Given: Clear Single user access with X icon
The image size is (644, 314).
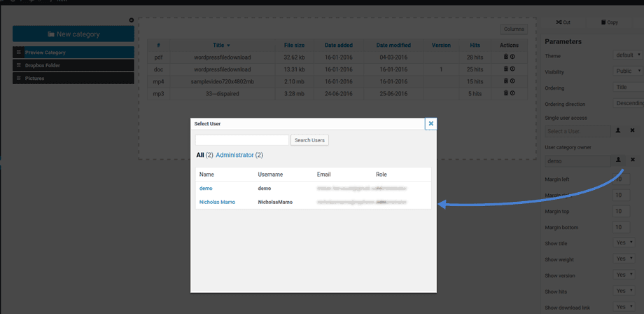Looking at the screenshot, I should [x=632, y=130].
